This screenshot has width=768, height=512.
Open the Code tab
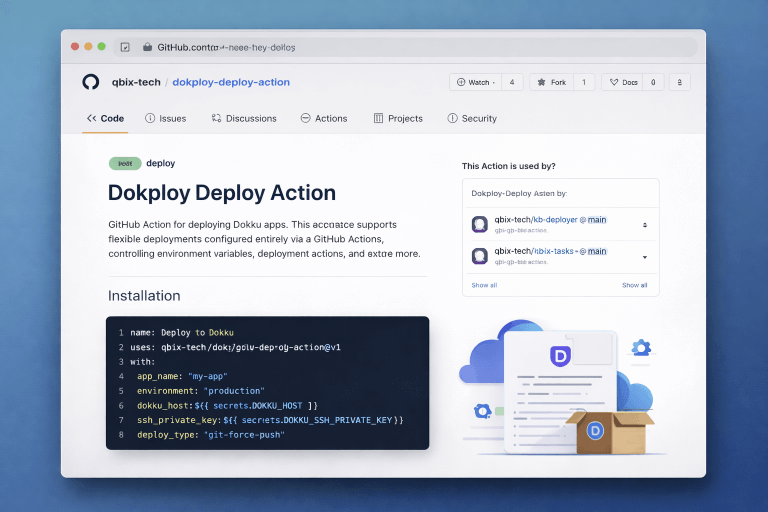(x=105, y=118)
